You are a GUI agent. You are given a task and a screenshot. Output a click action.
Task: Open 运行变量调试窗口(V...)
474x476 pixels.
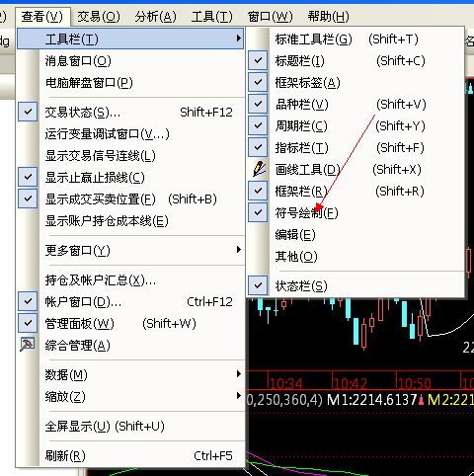130,133
